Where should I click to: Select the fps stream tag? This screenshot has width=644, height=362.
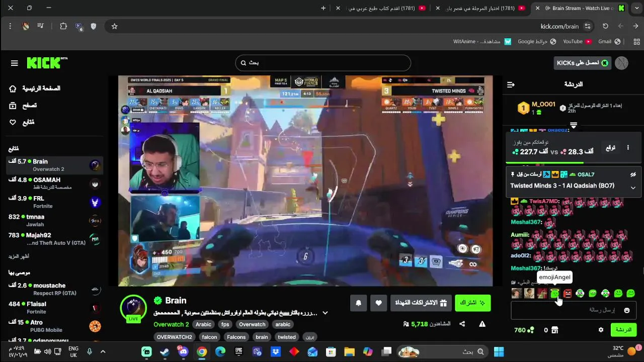point(225,324)
